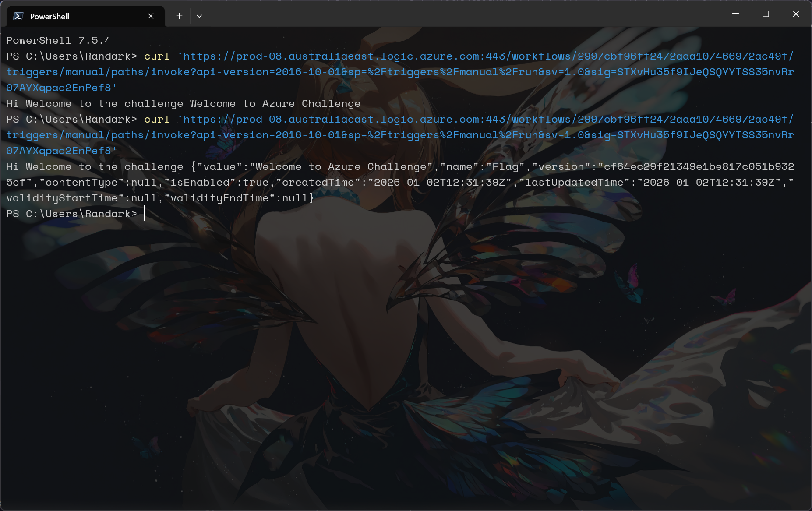Click the PowerShell icon in the tab

(x=18, y=16)
